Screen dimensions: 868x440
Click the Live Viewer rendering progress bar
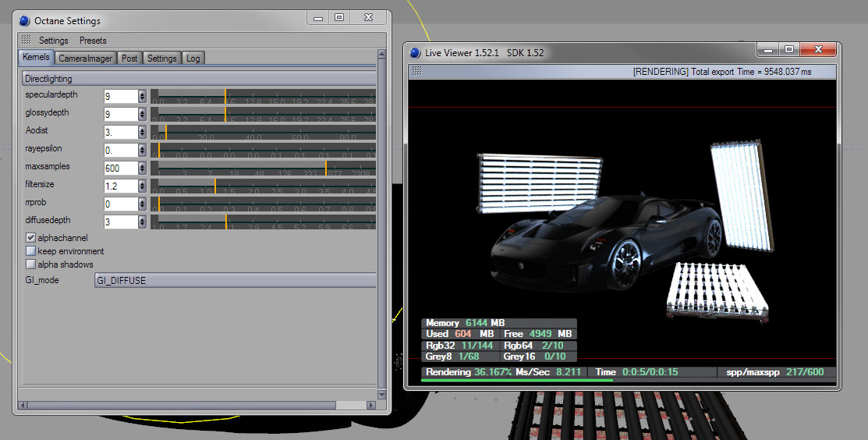pyautogui.click(x=629, y=380)
